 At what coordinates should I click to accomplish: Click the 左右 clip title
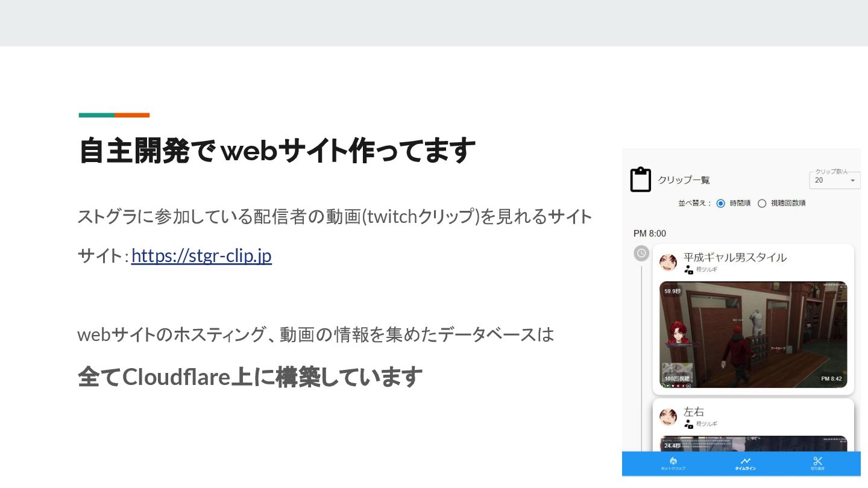coord(694,412)
